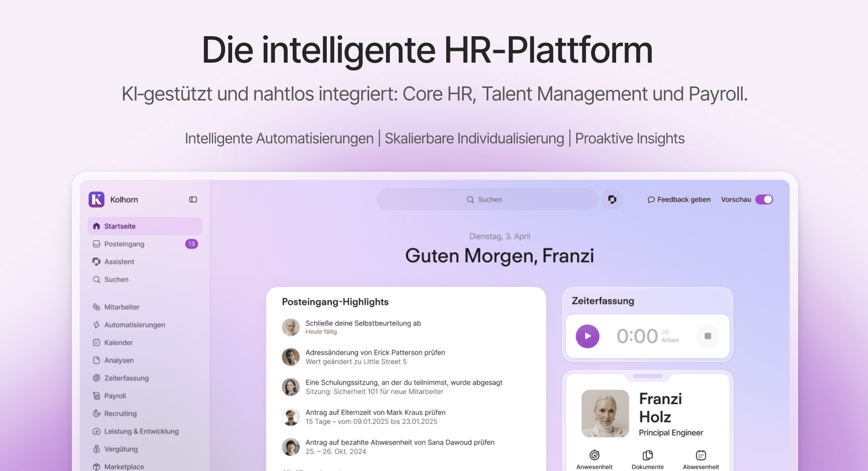Click Mark Kraus's avatar in highlights
Viewport: 868px width, 471px height.
[x=291, y=417]
